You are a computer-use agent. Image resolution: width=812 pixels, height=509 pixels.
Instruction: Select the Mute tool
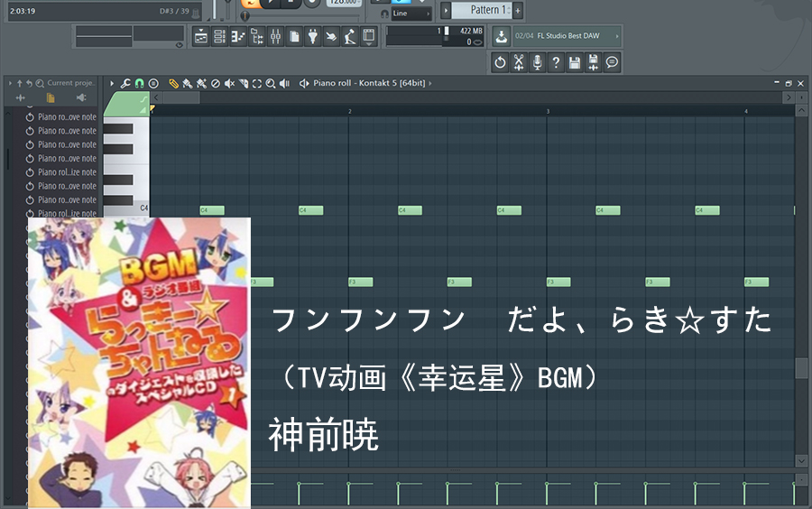[229, 83]
